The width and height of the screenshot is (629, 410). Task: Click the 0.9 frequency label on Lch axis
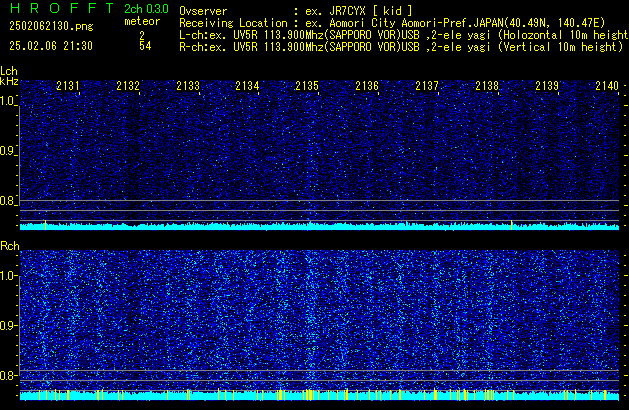click(x=8, y=151)
